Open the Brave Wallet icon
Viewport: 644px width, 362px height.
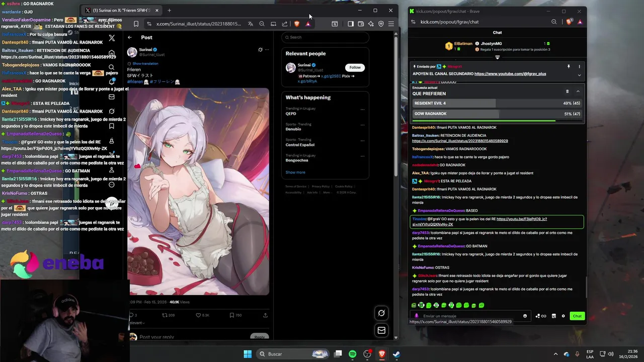coord(361,24)
